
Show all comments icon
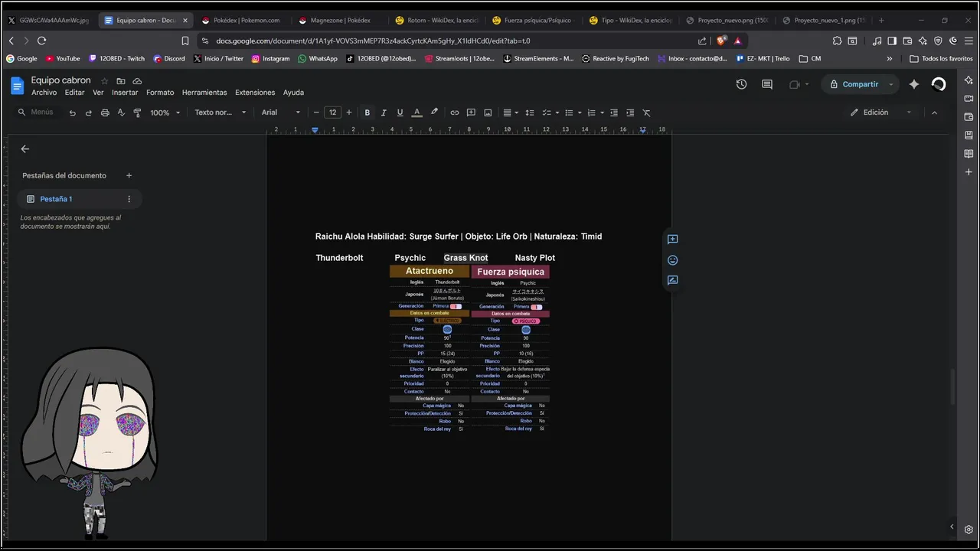pyautogui.click(x=767, y=84)
